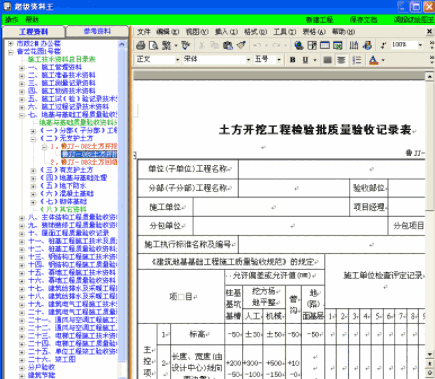Open the 正文 style dropdown

177,60
